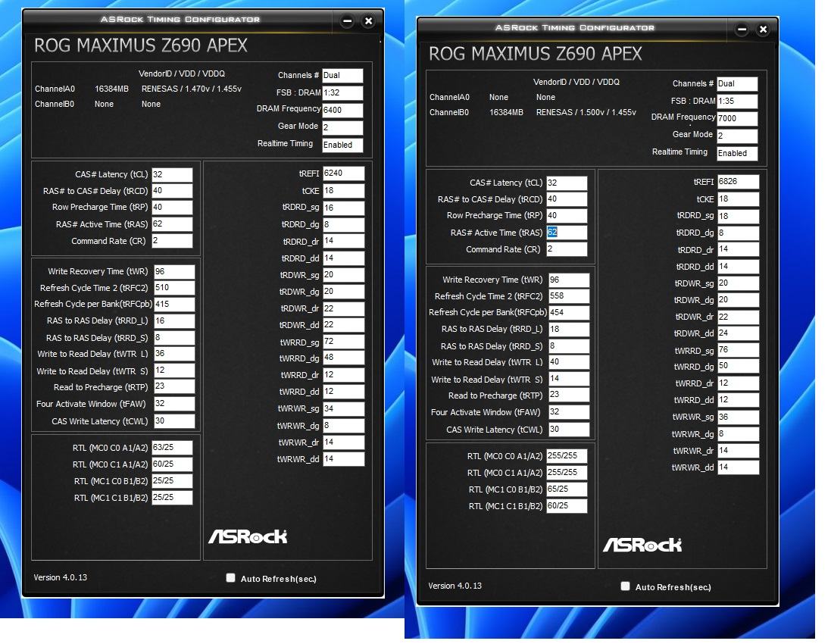831x644 pixels.
Task: Click CAS# Latency field in left window
Action: click(x=172, y=174)
